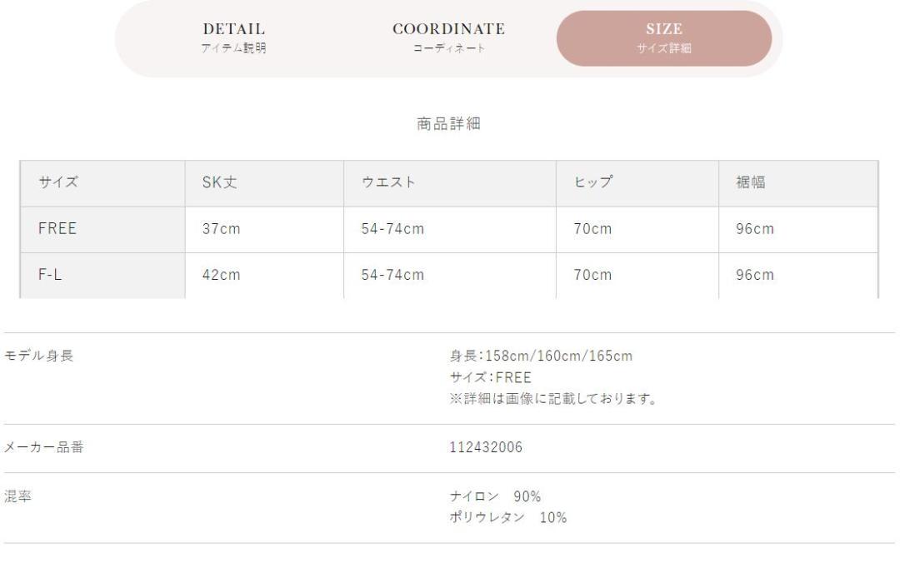This screenshot has height=588, width=900.
Task: Click the maker number 112432006
Action: (486, 447)
